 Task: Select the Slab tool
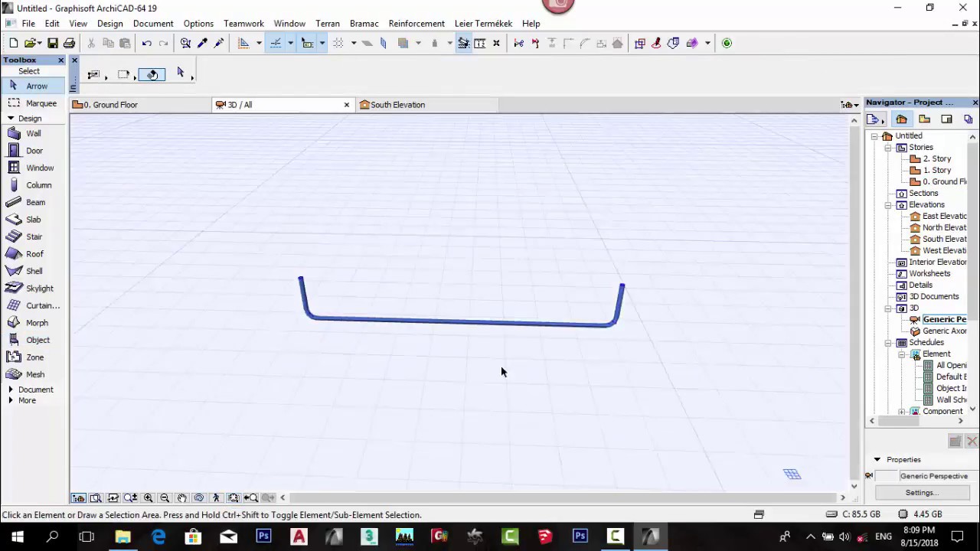click(x=34, y=220)
